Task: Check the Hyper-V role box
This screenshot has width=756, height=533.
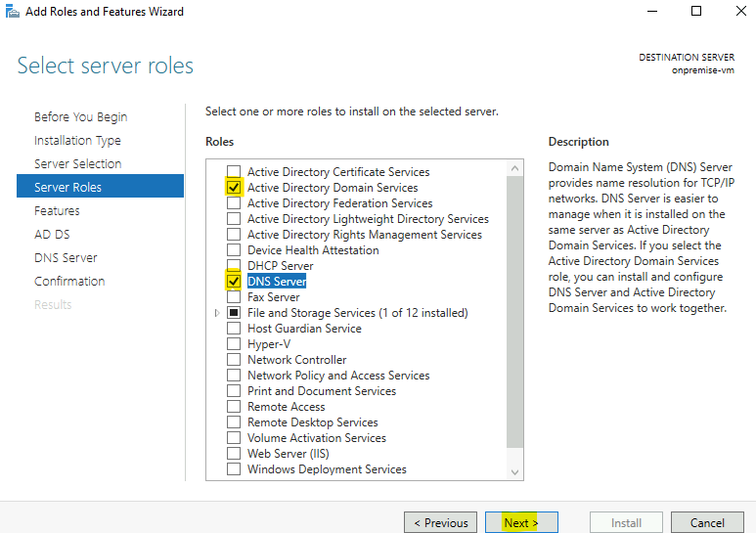Action: [234, 344]
